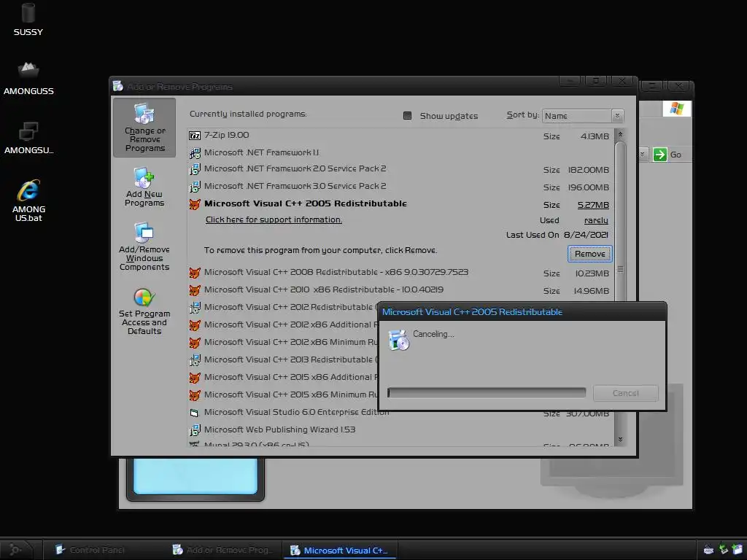Click the last system tray icon
The image size is (747, 560).
(x=738, y=550)
